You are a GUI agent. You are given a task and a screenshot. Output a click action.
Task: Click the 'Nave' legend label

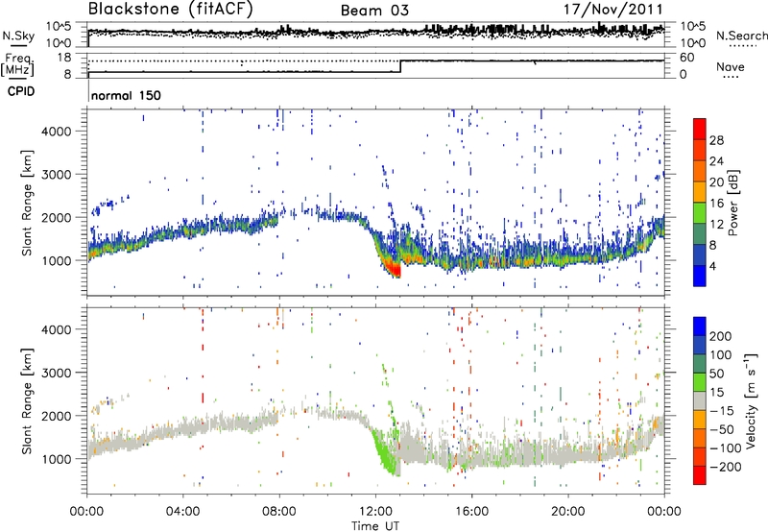(731, 67)
